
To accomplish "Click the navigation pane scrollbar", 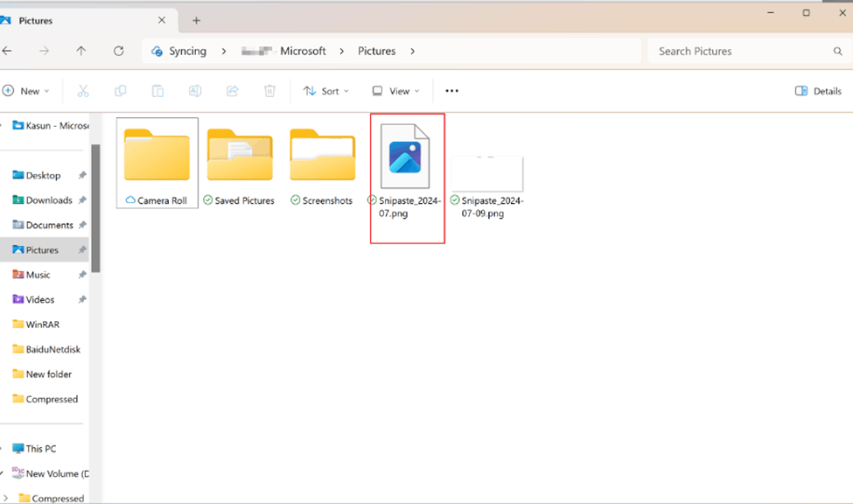I will (x=95, y=208).
